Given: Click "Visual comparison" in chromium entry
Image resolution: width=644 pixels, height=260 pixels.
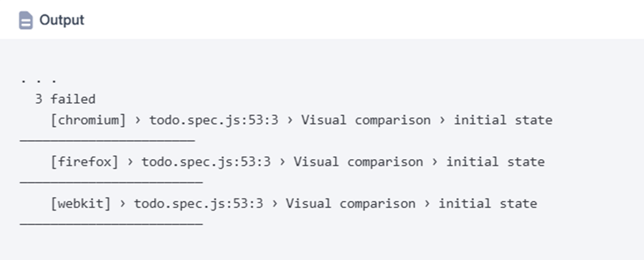Looking at the screenshot, I should coord(366,120).
